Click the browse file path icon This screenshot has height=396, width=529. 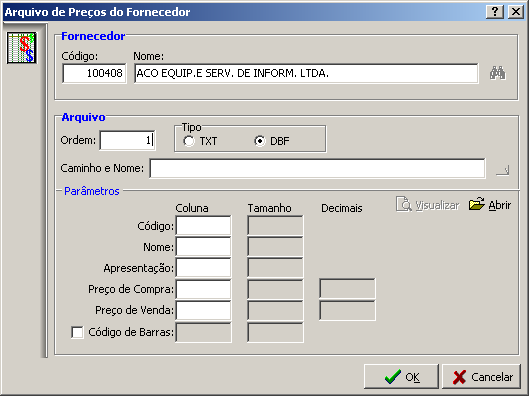click(x=503, y=170)
